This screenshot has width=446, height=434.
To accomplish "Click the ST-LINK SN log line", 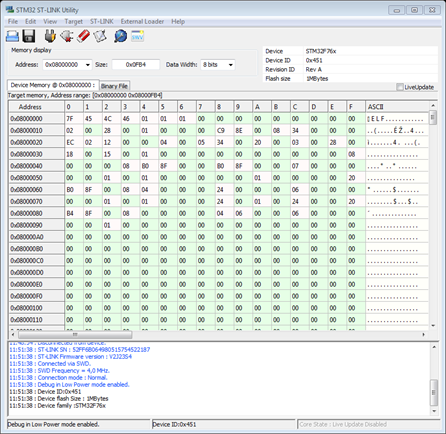I will pos(80,350).
